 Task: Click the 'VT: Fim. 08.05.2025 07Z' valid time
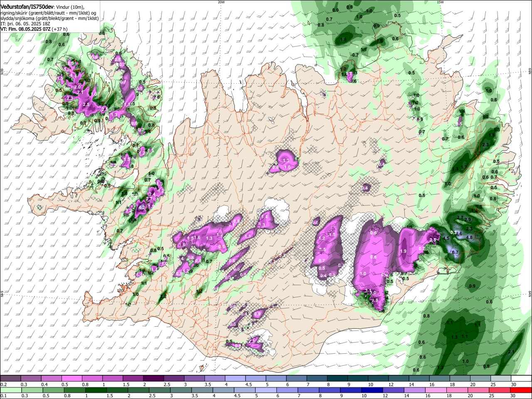(26, 29)
